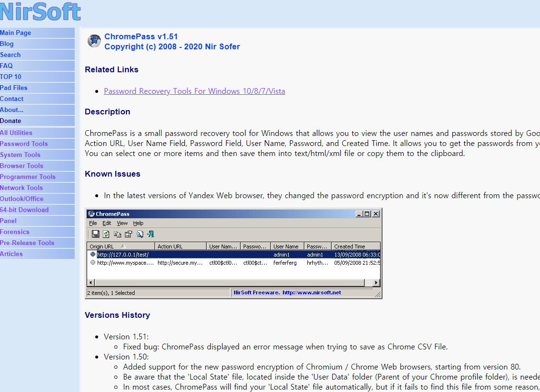Click the right scroll arrow in ChromePass screenshot

376,283
